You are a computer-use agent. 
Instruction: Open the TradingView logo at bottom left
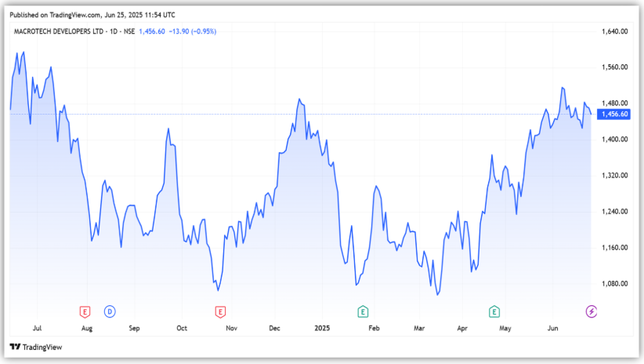[35, 347]
